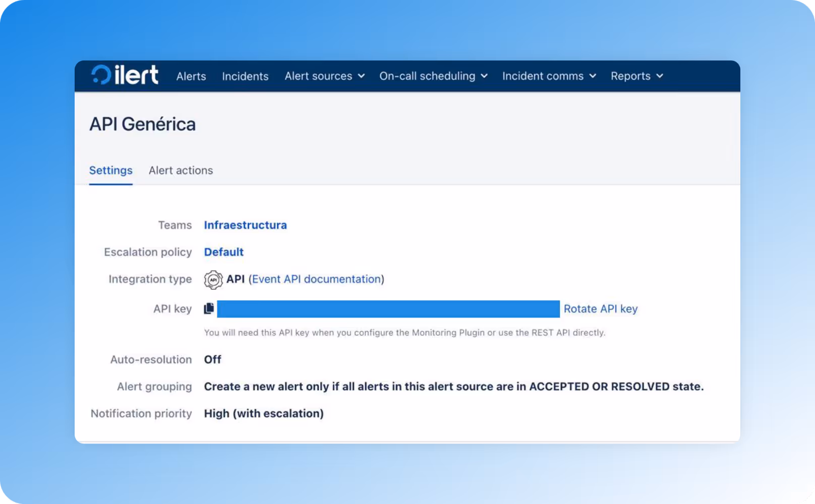Expand the On-call scheduling dropdown

click(433, 76)
